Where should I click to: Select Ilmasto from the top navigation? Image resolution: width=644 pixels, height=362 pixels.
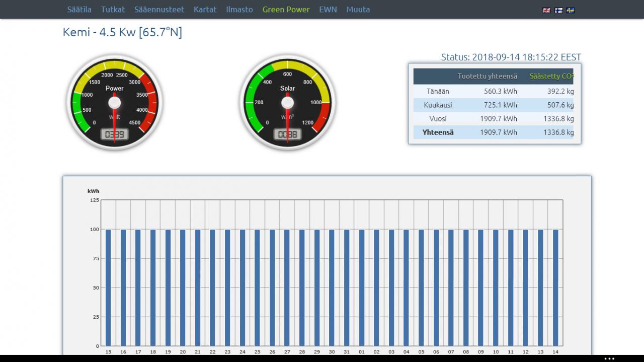coord(239,10)
